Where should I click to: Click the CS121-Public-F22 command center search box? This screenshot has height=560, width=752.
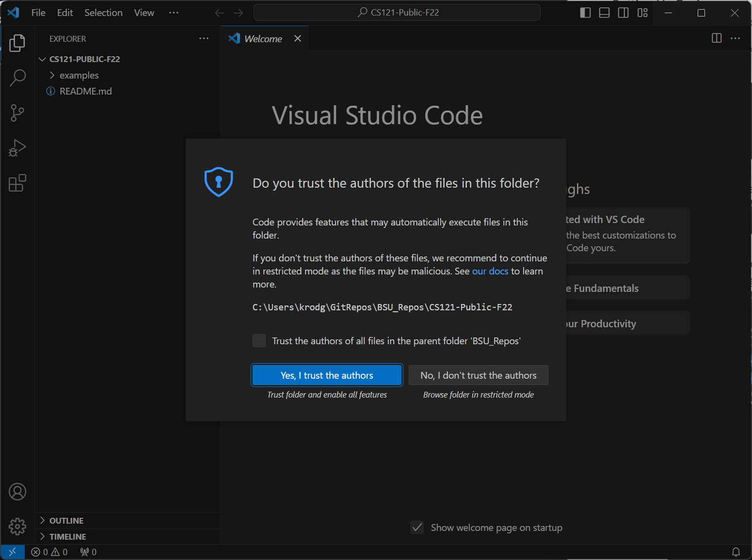point(397,13)
